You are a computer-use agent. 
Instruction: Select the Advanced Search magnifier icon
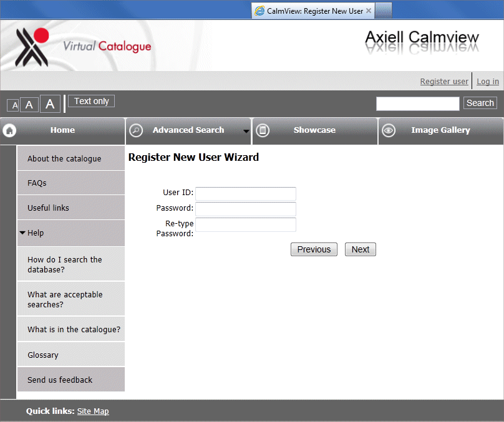point(136,131)
